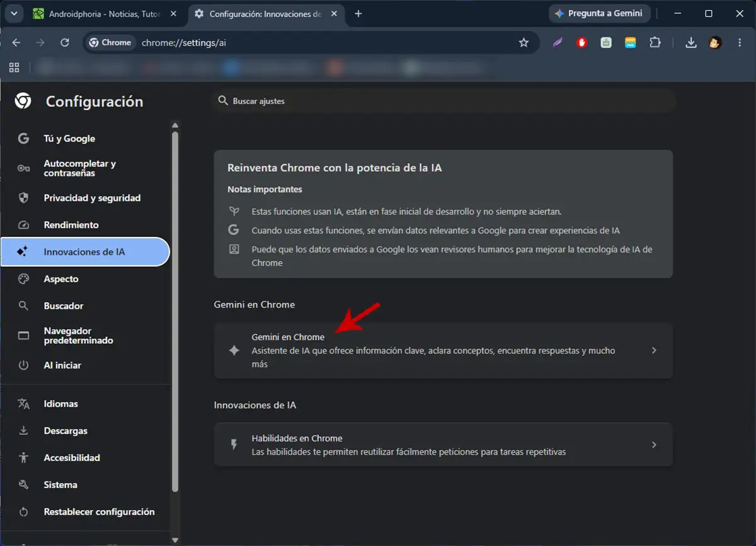Image resolution: width=756 pixels, height=546 pixels.
Task: Click the wrench Sistema icon
Action: coord(23,485)
